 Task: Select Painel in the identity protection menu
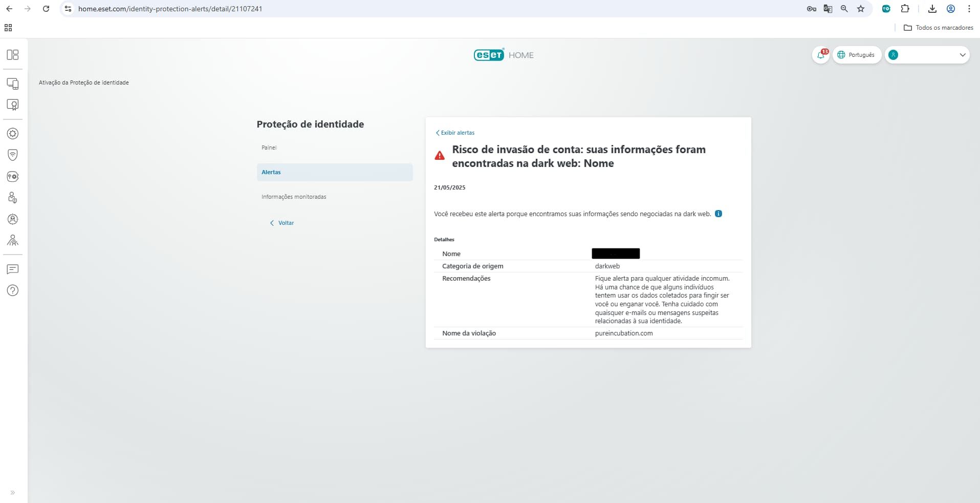tap(269, 148)
